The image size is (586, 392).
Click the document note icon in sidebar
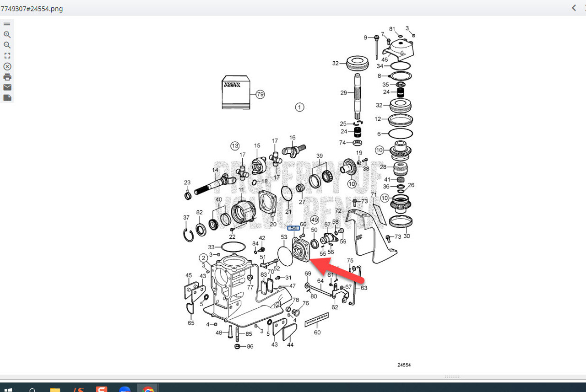pos(7,98)
